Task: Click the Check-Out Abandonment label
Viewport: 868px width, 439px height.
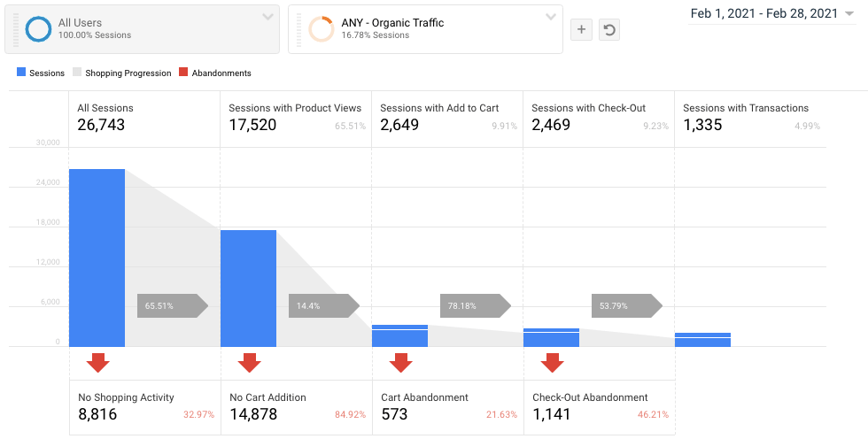Action: [x=590, y=397]
